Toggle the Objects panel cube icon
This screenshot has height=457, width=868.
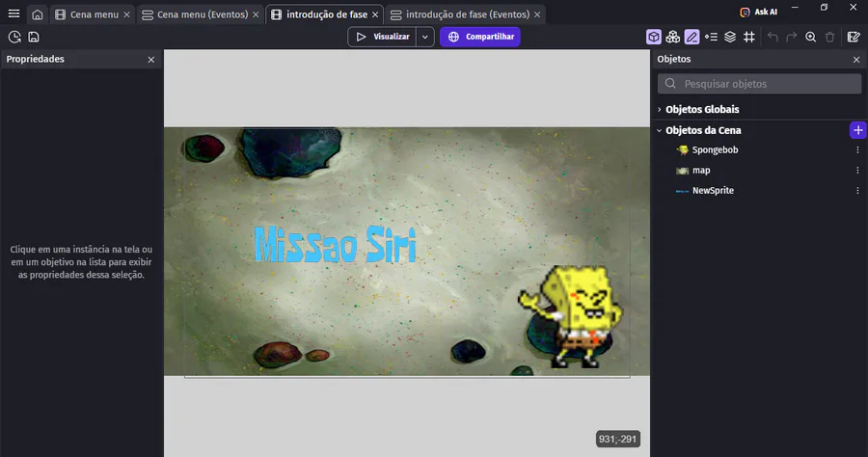click(654, 37)
